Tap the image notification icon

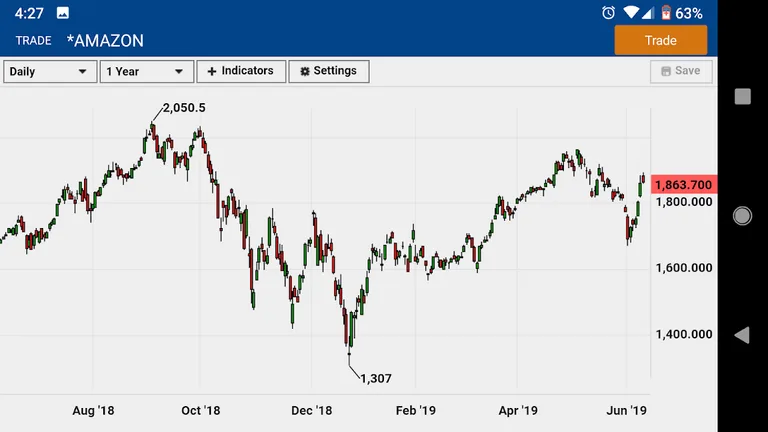coord(63,13)
